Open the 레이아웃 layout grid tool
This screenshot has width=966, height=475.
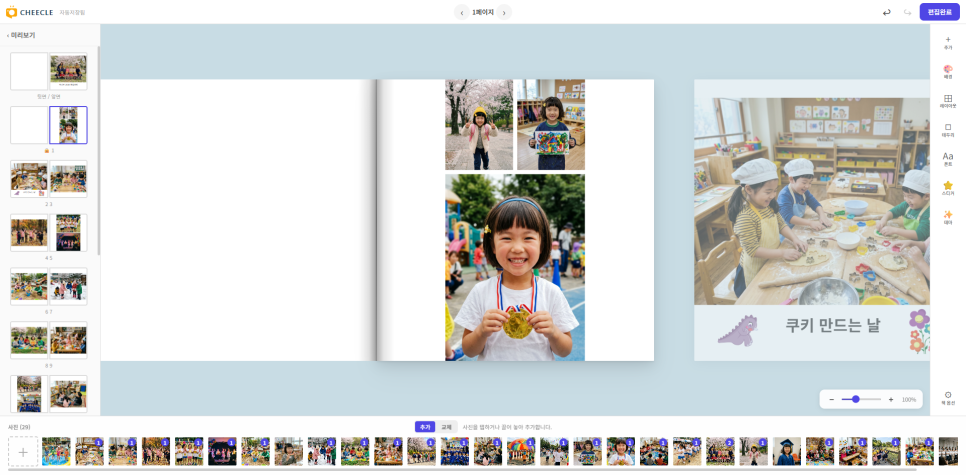click(x=948, y=101)
